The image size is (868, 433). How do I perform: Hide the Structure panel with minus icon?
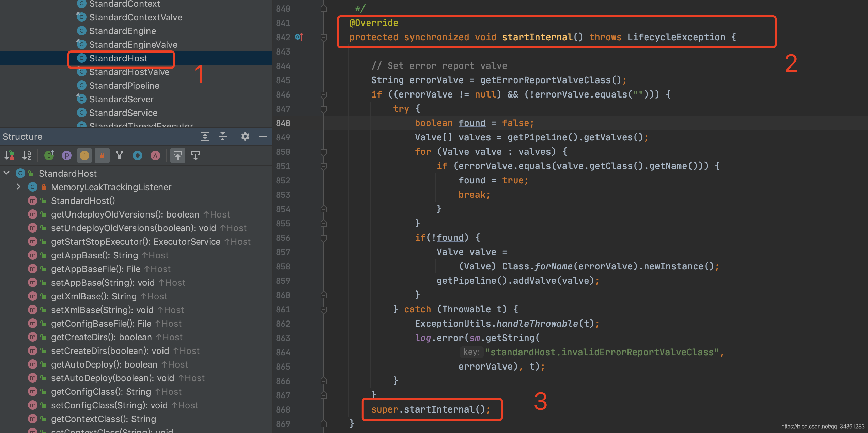pyautogui.click(x=263, y=136)
